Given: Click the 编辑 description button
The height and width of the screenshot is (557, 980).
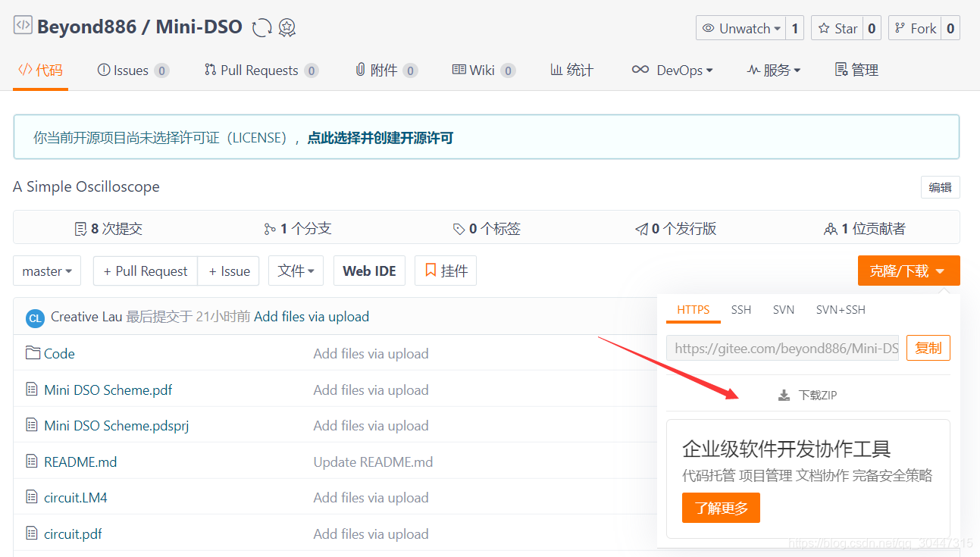Looking at the screenshot, I should pos(941,187).
